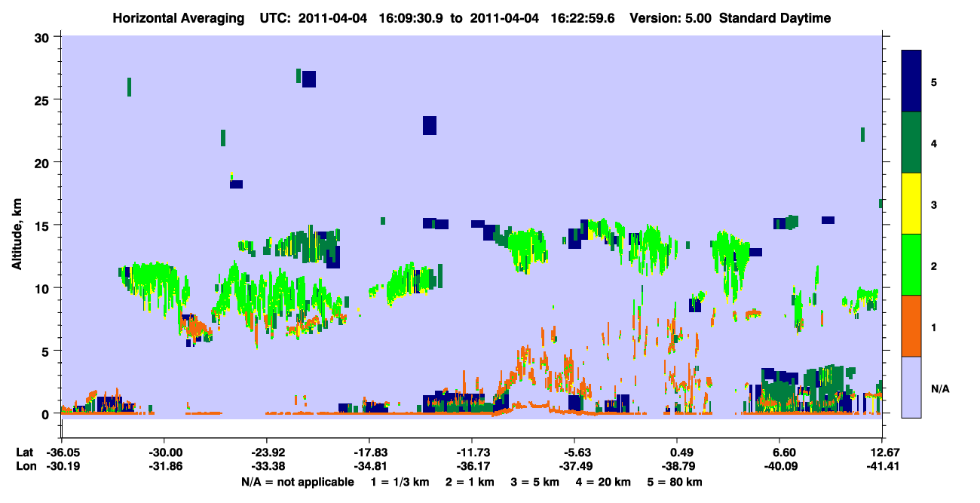Click latitude value -30.00

coord(164,452)
